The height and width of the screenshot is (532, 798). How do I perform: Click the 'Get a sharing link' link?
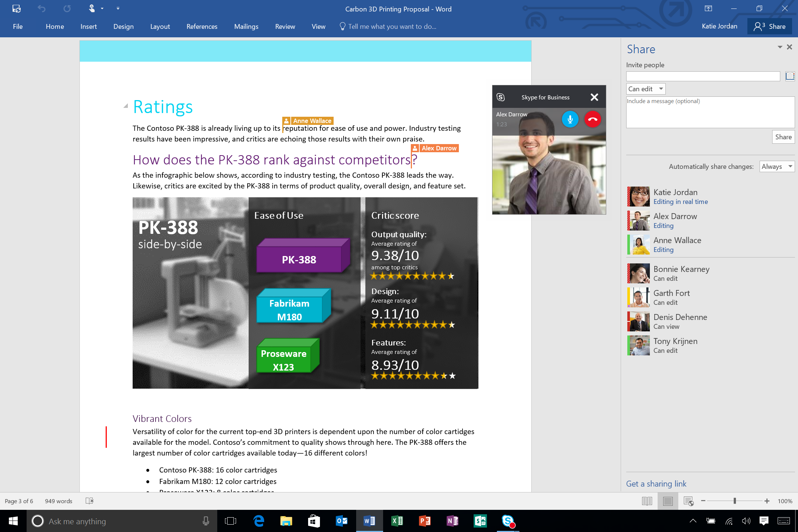(x=656, y=483)
